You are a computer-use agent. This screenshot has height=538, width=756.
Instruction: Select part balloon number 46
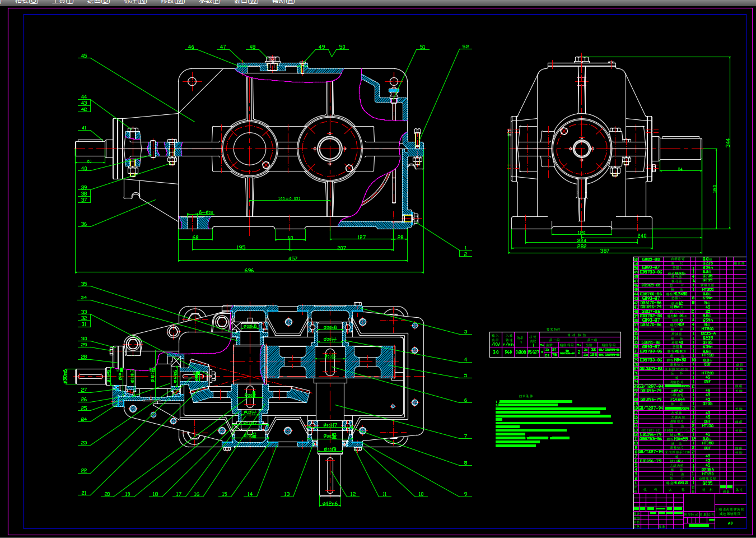click(191, 47)
